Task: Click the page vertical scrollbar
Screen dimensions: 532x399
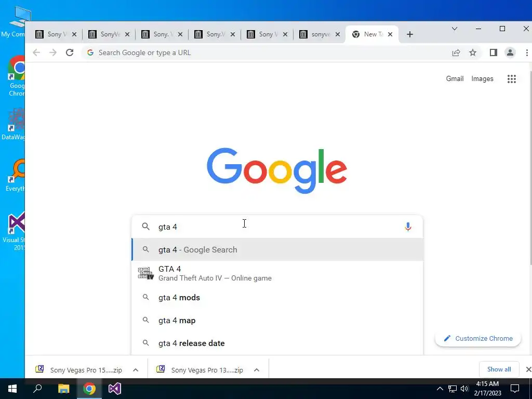Action: click(530, 168)
